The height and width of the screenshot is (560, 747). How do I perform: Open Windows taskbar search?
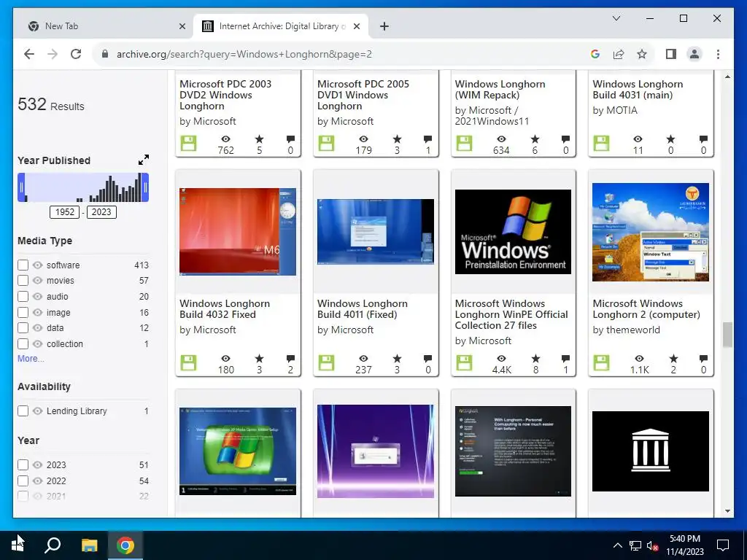point(53,545)
